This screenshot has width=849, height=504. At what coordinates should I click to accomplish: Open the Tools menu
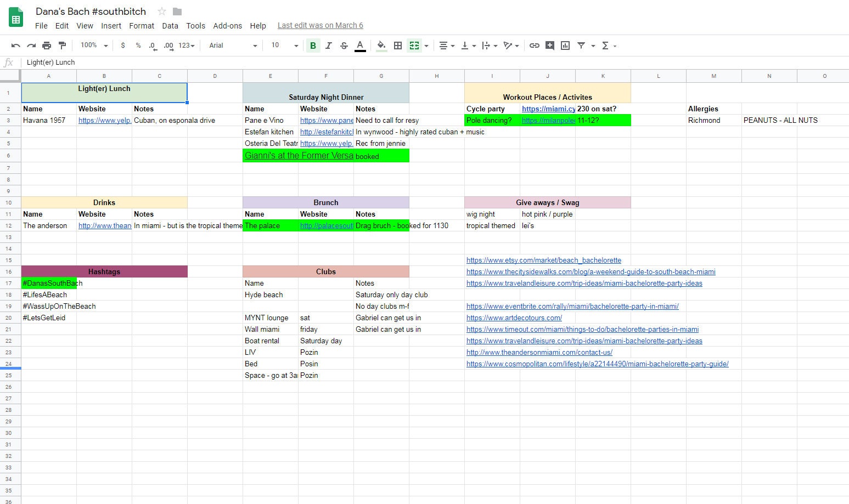pos(195,26)
